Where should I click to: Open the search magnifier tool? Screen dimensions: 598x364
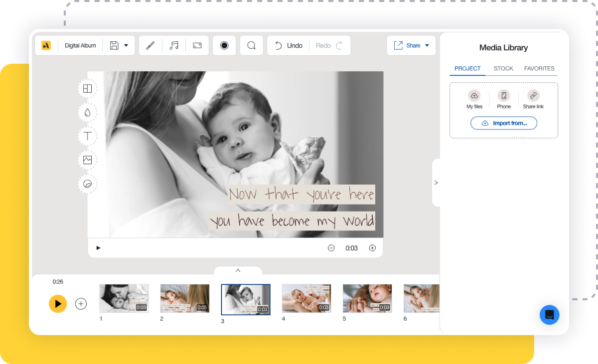pos(251,45)
